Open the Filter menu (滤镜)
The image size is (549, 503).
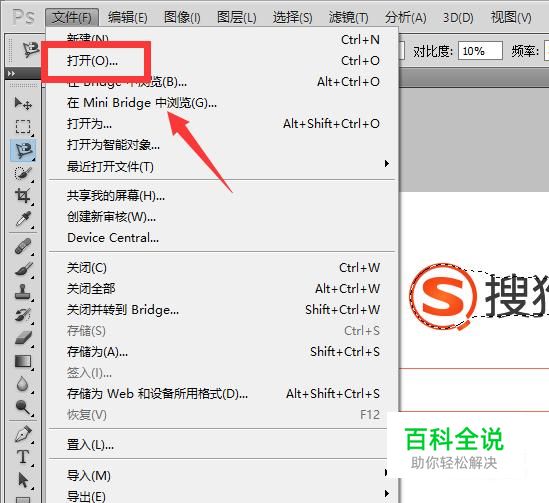click(x=348, y=17)
